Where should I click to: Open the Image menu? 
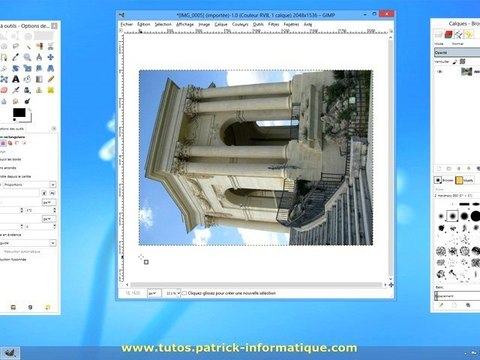[x=204, y=24]
